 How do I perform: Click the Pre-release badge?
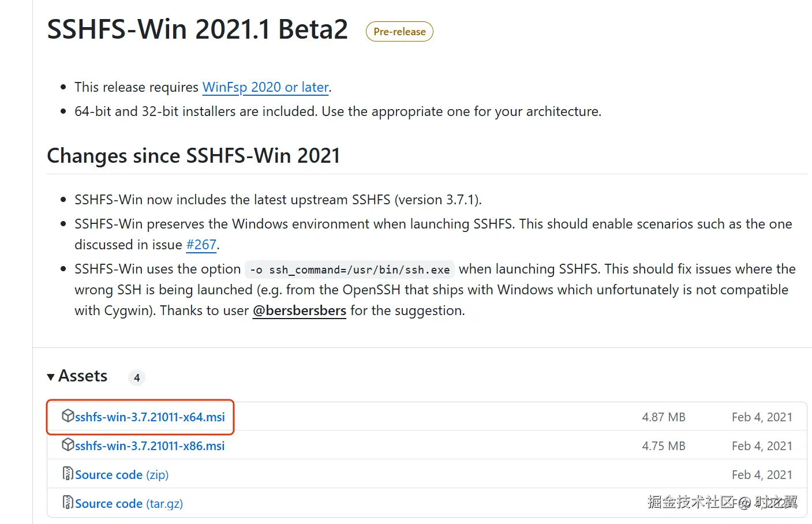(399, 32)
